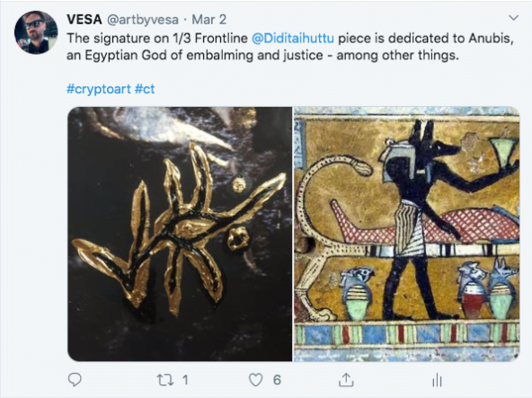View tweet analytics bar chart icon
This screenshot has height=398, width=532.
[x=437, y=380]
